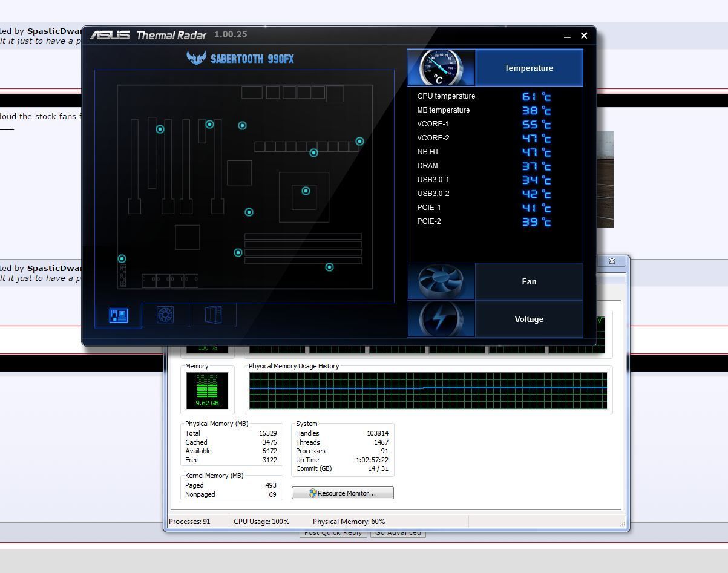Click the Handles value 103814

click(378, 433)
